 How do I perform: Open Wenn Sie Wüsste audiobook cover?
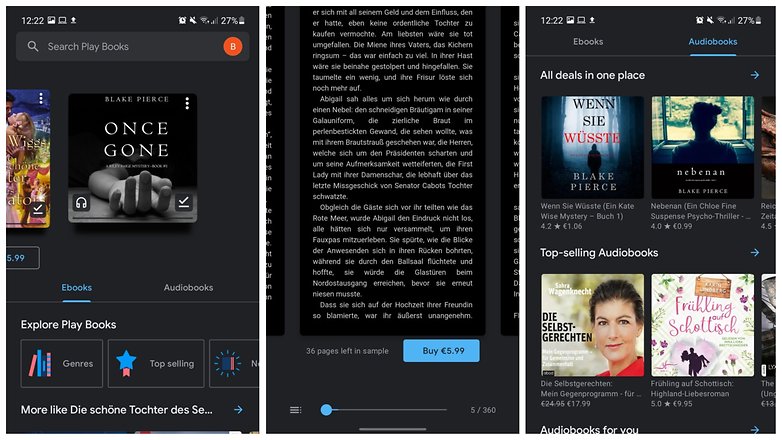tap(592, 148)
